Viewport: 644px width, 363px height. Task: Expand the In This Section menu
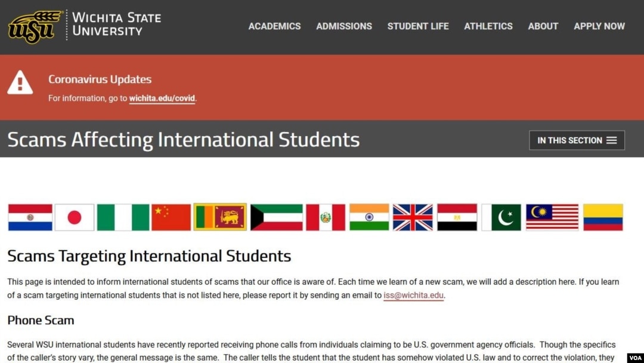tap(577, 140)
